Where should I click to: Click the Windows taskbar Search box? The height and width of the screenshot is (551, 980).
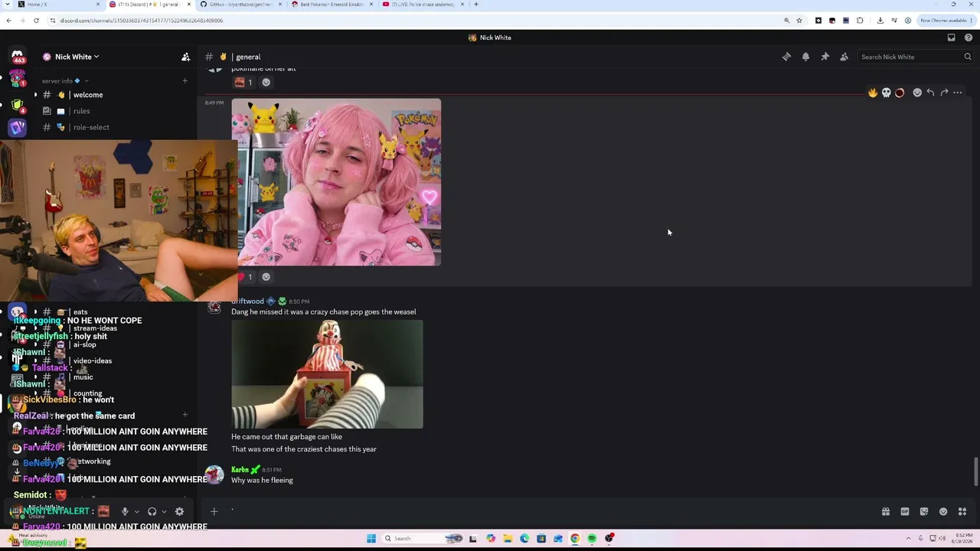coord(423,539)
